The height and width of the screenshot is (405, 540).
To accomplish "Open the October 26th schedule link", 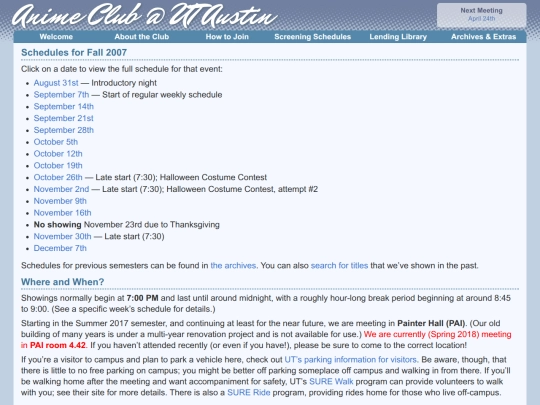I will pyautogui.click(x=58, y=177).
